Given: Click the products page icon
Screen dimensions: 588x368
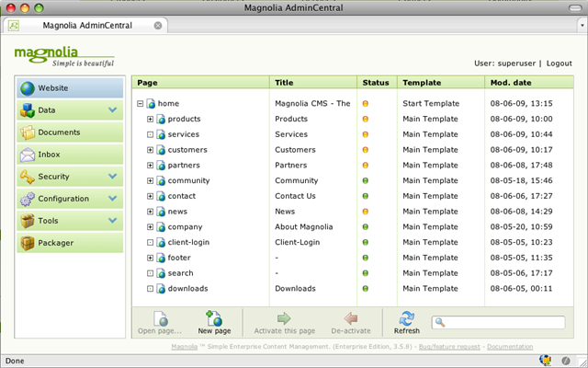Looking at the screenshot, I should tap(161, 119).
